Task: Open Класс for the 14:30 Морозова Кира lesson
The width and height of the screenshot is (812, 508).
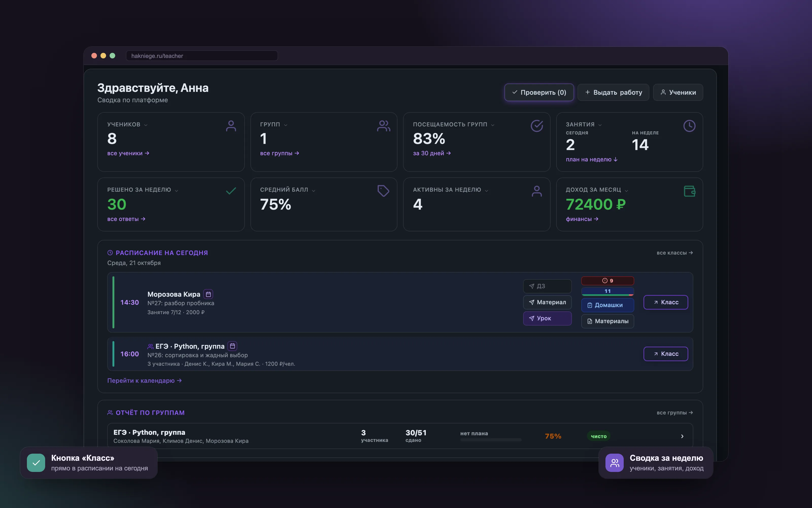Action: click(x=666, y=302)
